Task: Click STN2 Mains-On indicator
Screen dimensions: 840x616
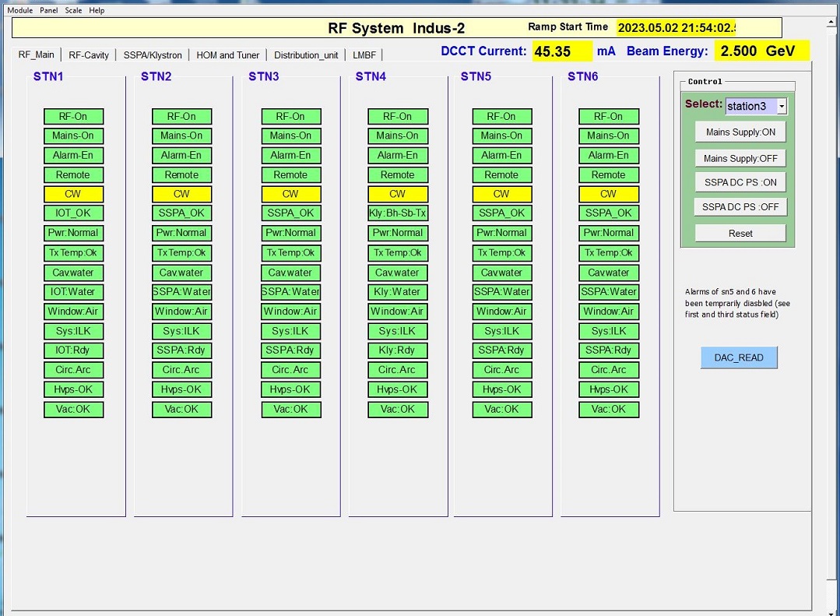Action: (181, 136)
